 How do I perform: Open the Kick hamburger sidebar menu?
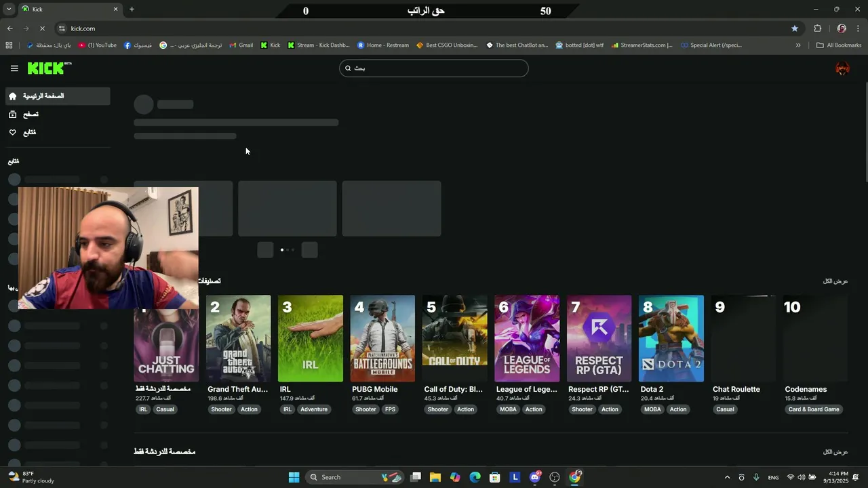point(14,68)
